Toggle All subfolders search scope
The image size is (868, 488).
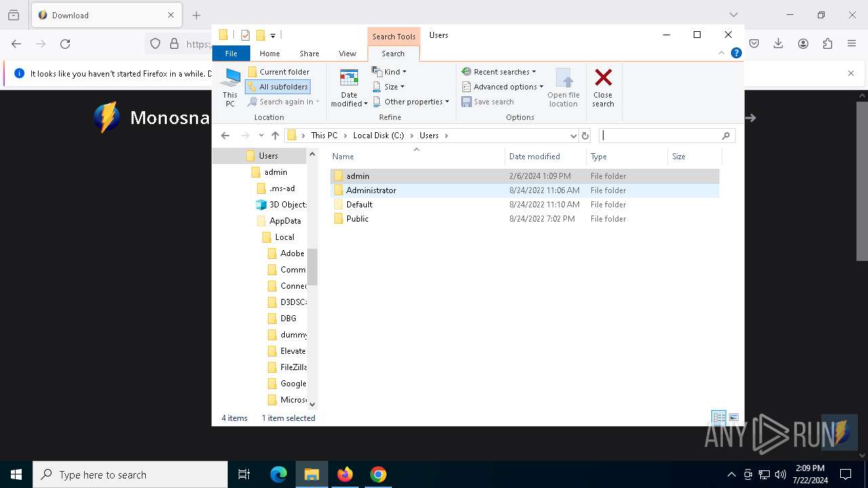[x=278, y=87]
